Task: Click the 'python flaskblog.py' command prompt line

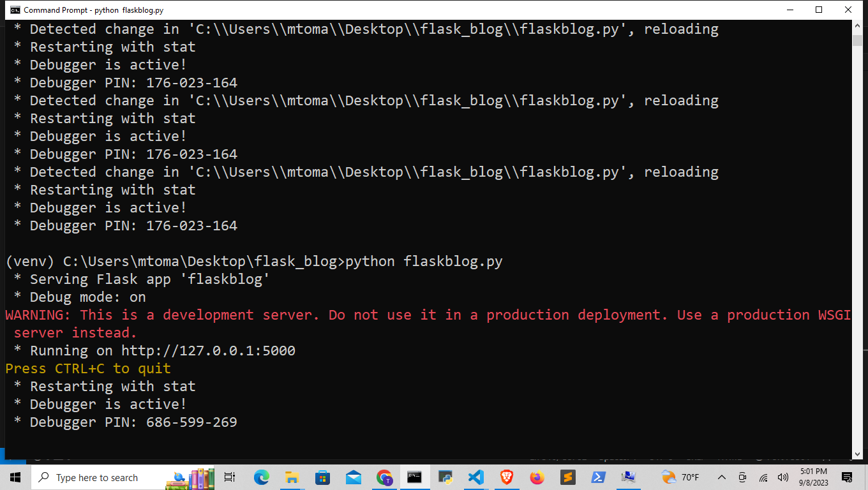Action: coord(254,261)
